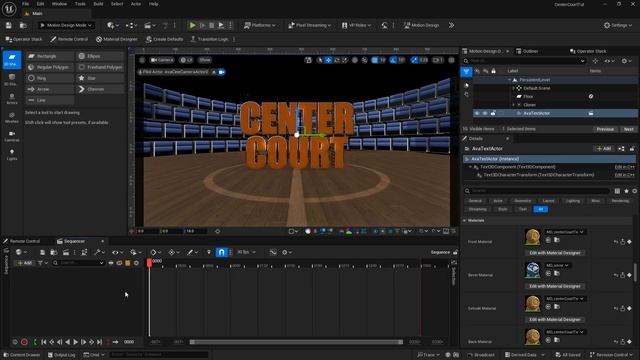Click the Next button in outliner

(x=629, y=129)
